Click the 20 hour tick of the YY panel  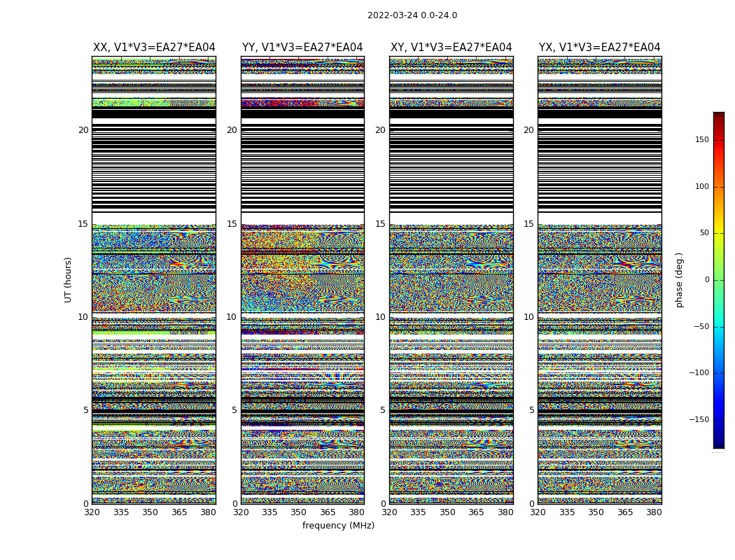click(232, 130)
